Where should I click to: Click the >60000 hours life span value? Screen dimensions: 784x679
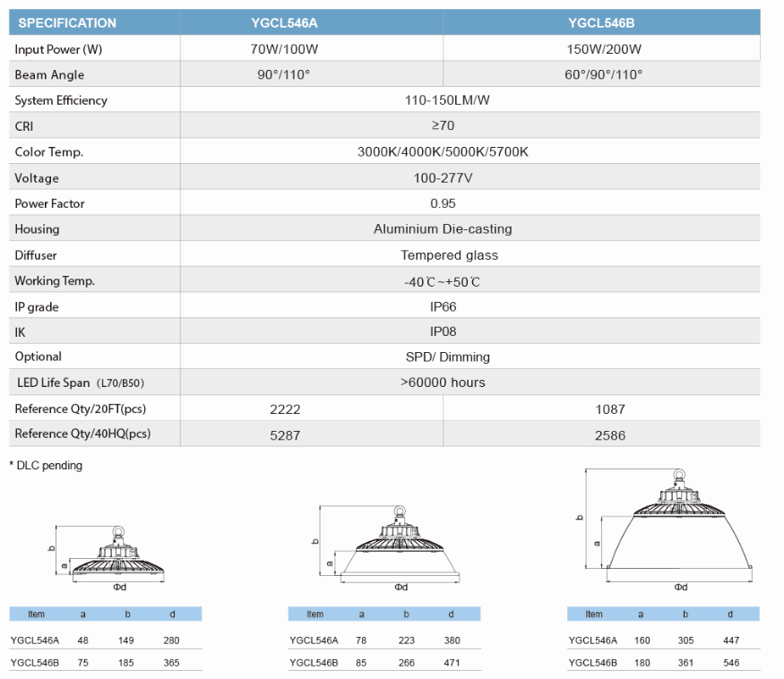pyautogui.click(x=443, y=382)
